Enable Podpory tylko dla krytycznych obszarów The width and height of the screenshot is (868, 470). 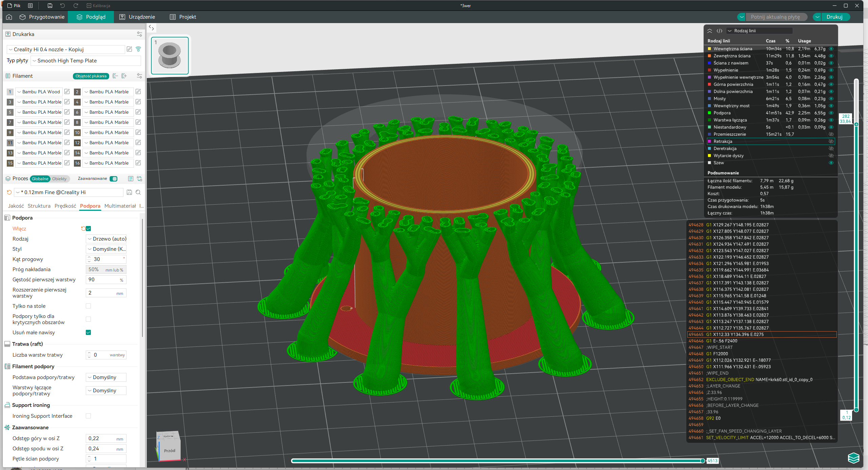pyautogui.click(x=88, y=319)
